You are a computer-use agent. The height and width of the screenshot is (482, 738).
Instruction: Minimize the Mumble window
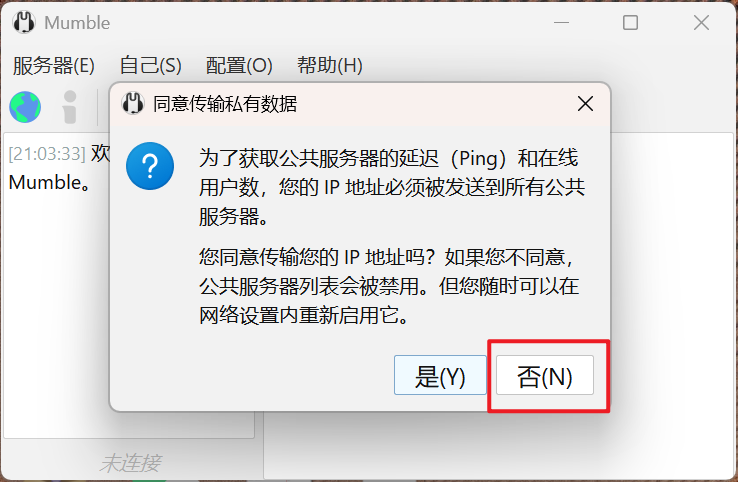561,22
